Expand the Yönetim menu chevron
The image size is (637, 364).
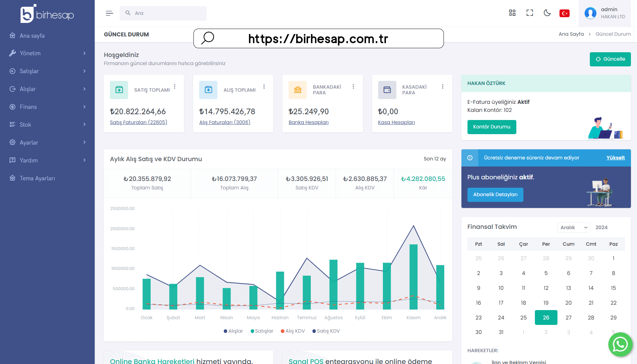click(x=85, y=53)
